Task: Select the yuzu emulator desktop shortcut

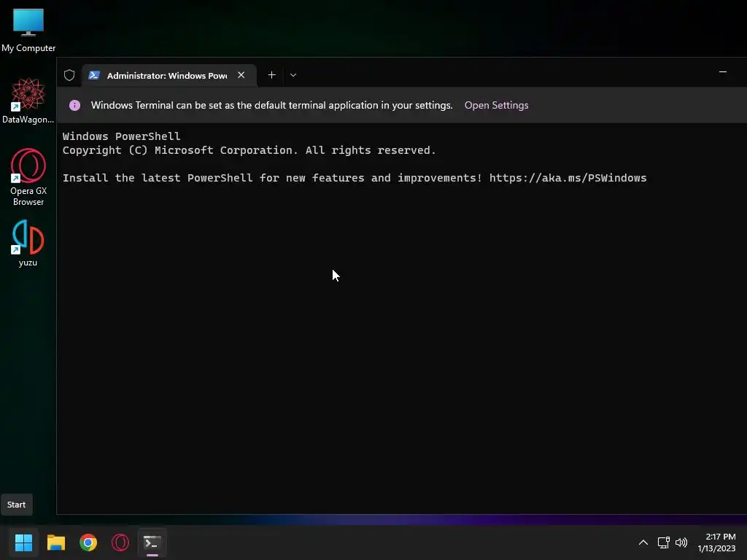Action: (28, 243)
